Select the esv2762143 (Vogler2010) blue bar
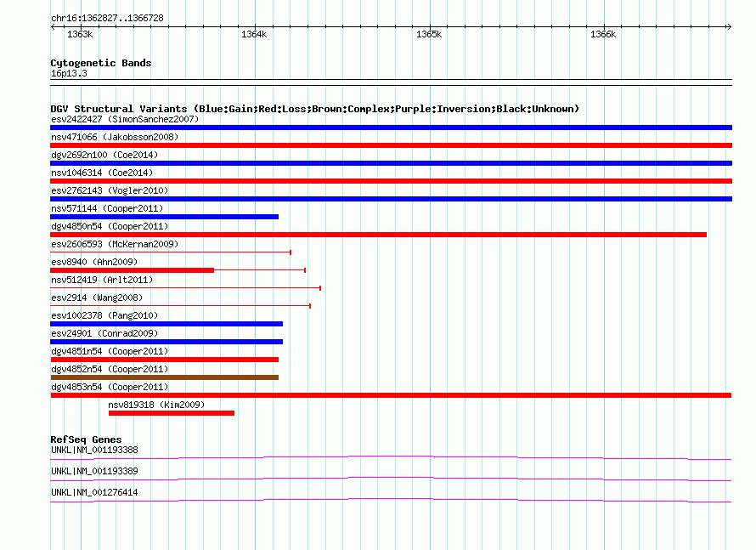 [x=391, y=199]
